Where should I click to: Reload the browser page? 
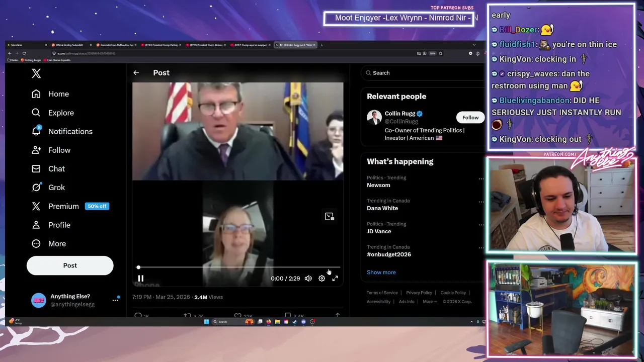click(24, 53)
